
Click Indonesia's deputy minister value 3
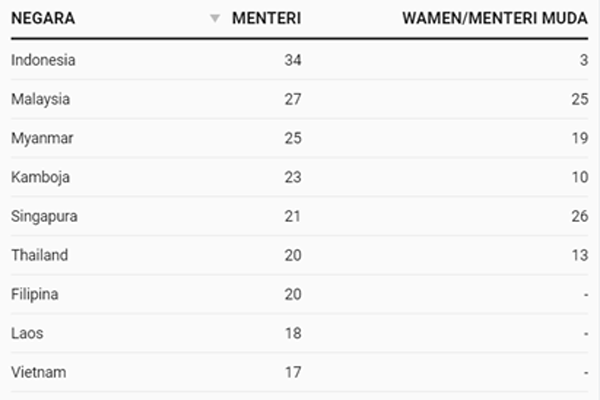(582, 60)
